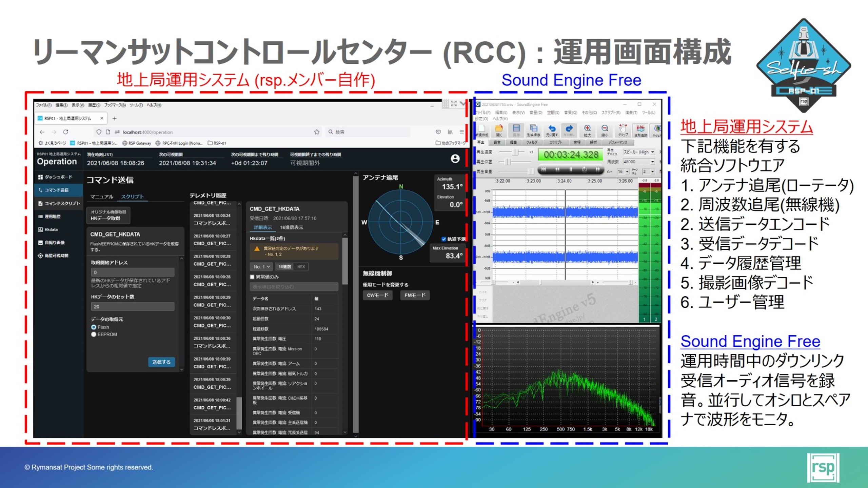
Task: Click the 開く open-folder icon
Action: [x=499, y=130]
